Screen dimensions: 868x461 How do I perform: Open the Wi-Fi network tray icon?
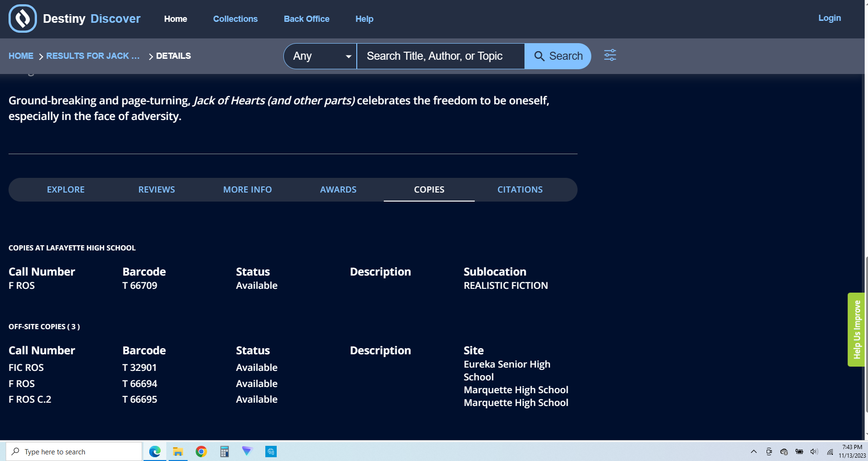[830, 452]
